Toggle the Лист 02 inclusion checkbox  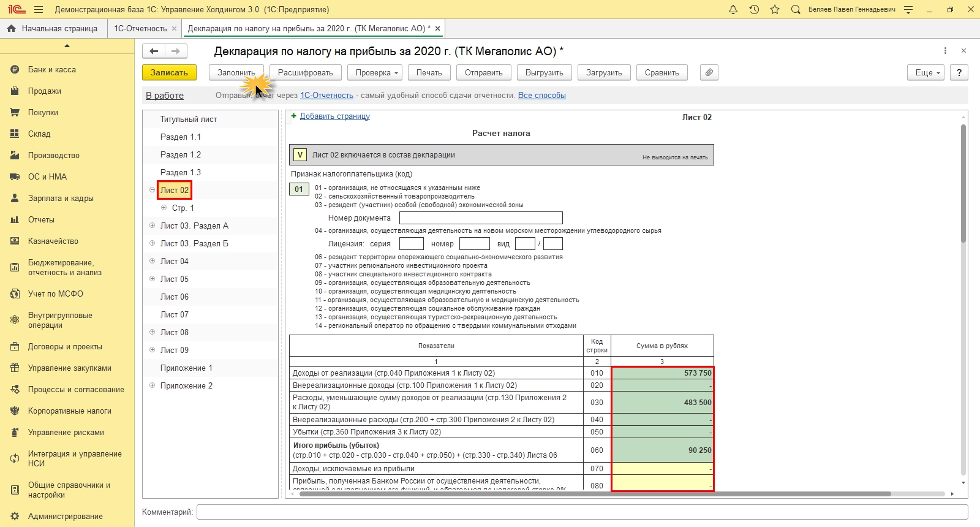coord(300,155)
